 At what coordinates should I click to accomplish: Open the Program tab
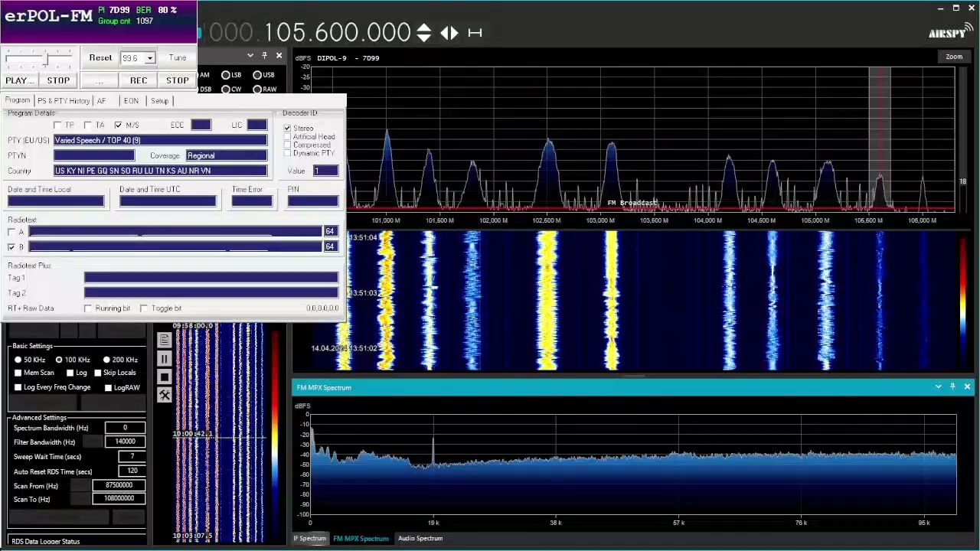pos(18,100)
